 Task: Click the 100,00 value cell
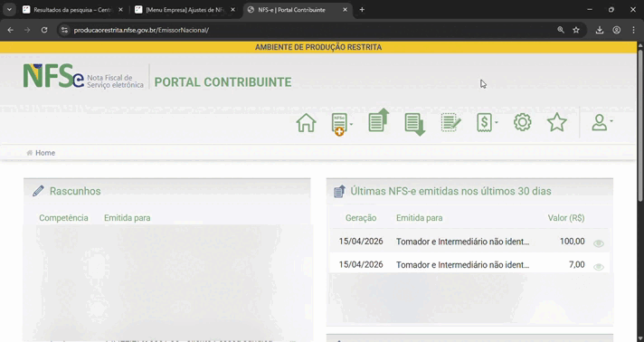573,242
